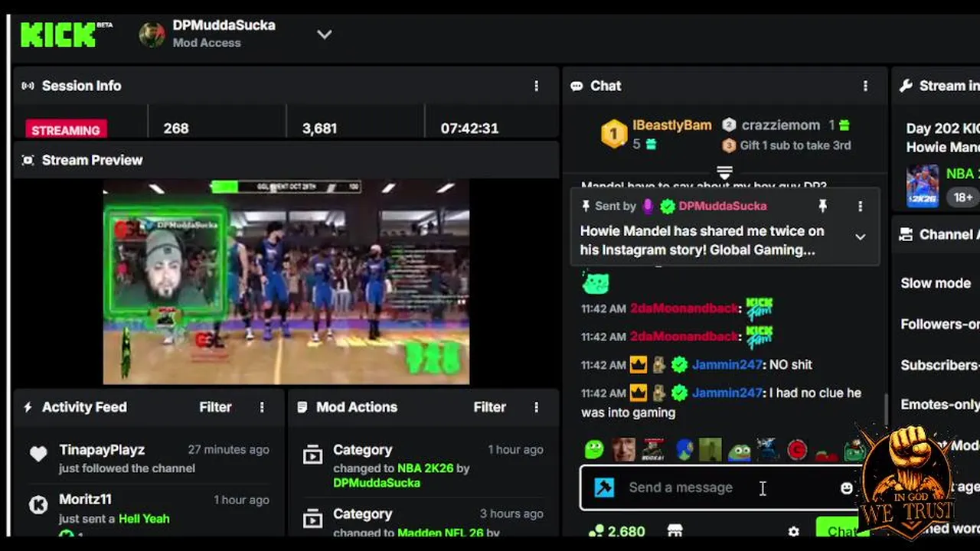The height and width of the screenshot is (551, 980).
Task: Expand the DPMuddaSucka channel switcher chevron
Action: click(325, 34)
